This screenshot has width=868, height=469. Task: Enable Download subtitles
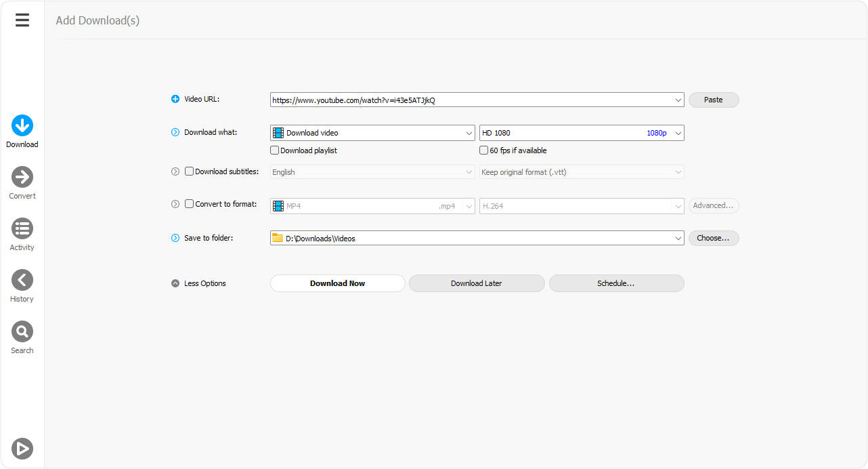pos(189,171)
